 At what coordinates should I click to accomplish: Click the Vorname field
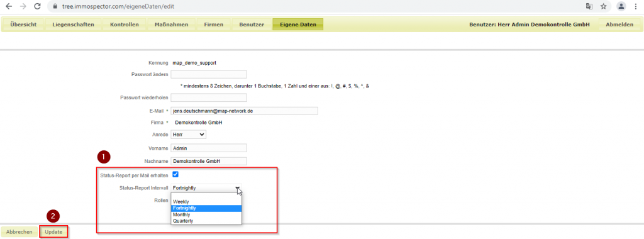click(x=209, y=148)
